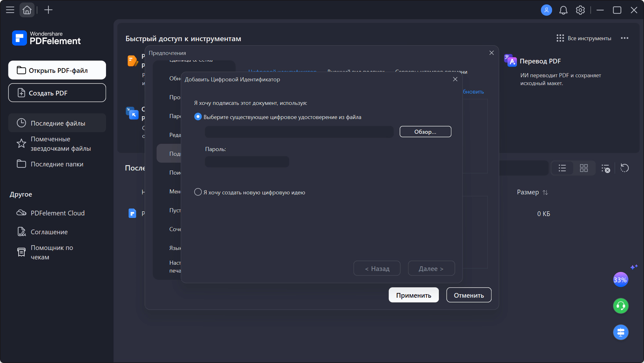Go to the Home tab icon
Screen dimensions: 644x363
[x=27, y=10]
